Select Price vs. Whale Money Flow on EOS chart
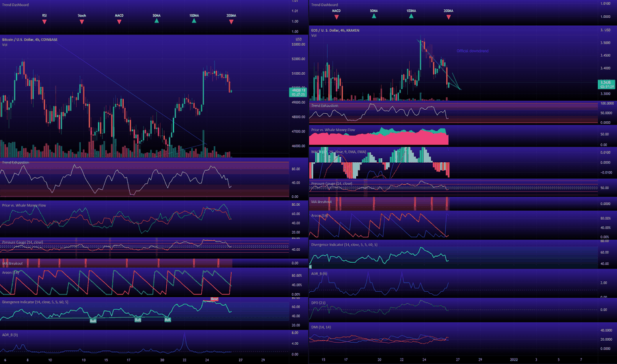Viewport: 617px width, 364px height. 333,130
